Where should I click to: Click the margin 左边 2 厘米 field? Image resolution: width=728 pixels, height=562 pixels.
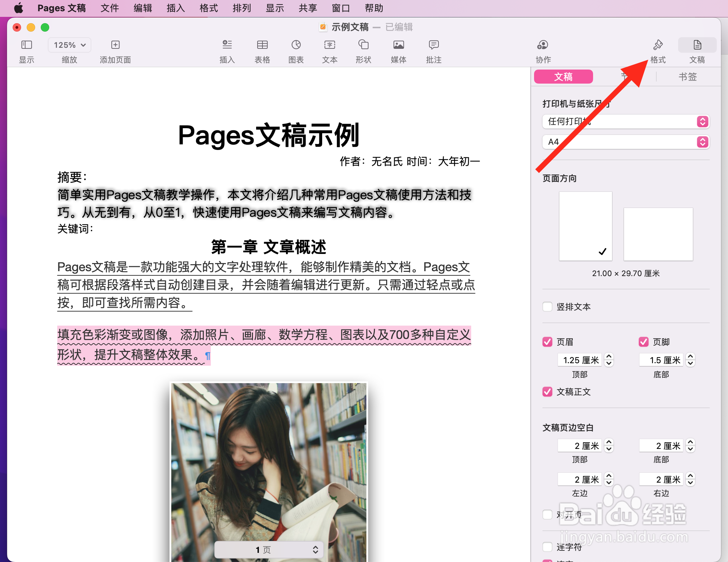580,479
